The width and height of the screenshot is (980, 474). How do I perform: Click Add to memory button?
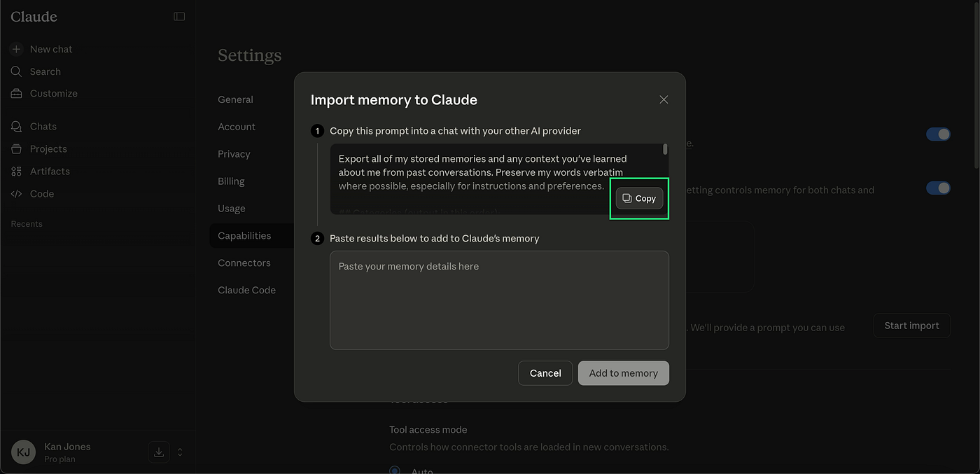pyautogui.click(x=624, y=373)
